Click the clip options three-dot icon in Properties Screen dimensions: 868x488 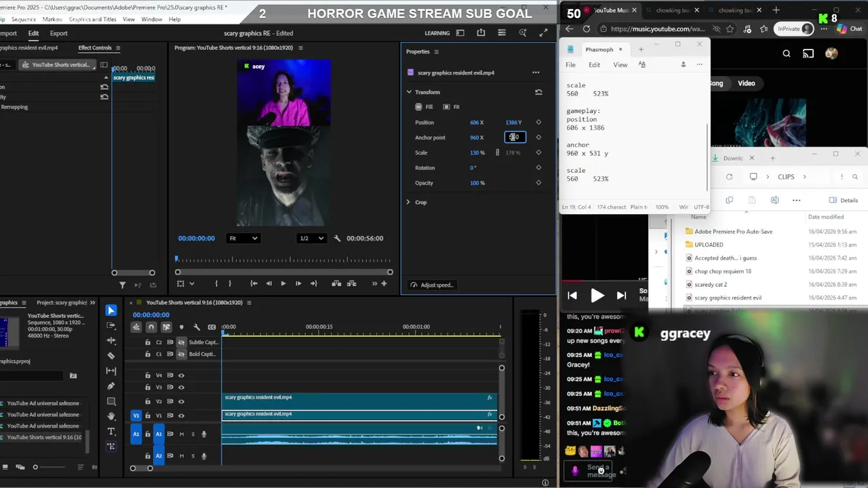coord(536,73)
